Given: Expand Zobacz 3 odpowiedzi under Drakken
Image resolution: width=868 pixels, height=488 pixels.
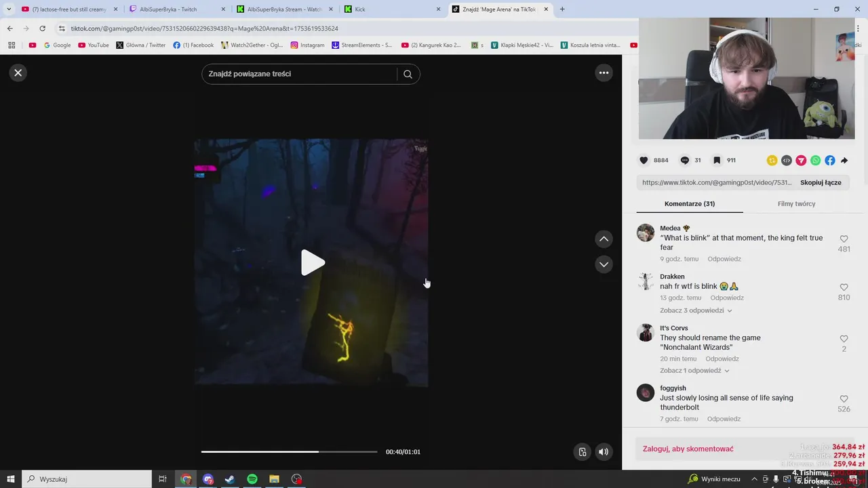Looking at the screenshot, I should 696,310.
